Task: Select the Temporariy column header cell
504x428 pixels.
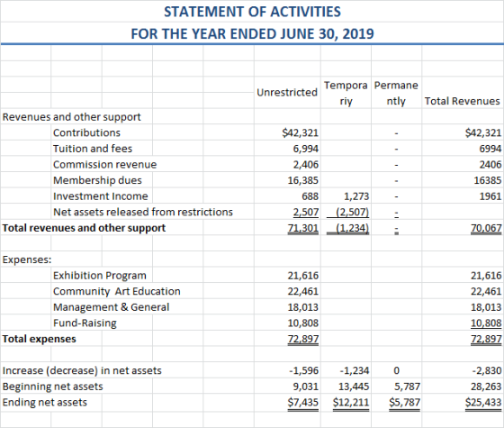Action: pyautogui.click(x=346, y=93)
